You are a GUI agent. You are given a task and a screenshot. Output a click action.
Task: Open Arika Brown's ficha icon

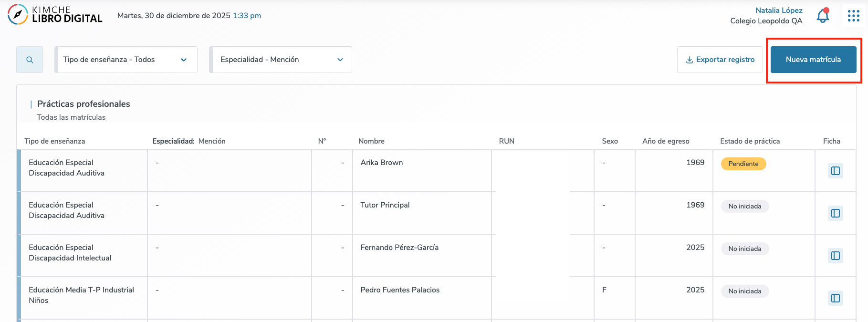(835, 171)
